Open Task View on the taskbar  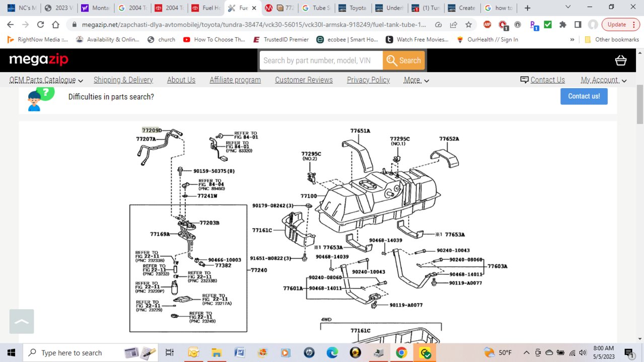coord(170,352)
